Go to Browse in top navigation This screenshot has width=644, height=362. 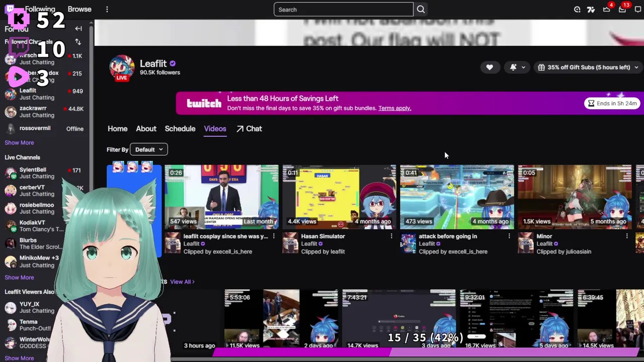(79, 10)
